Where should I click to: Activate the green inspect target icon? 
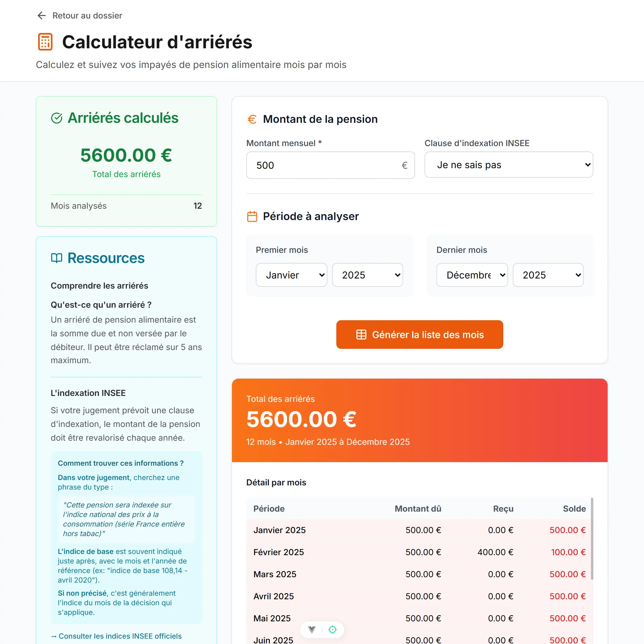click(333, 629)
